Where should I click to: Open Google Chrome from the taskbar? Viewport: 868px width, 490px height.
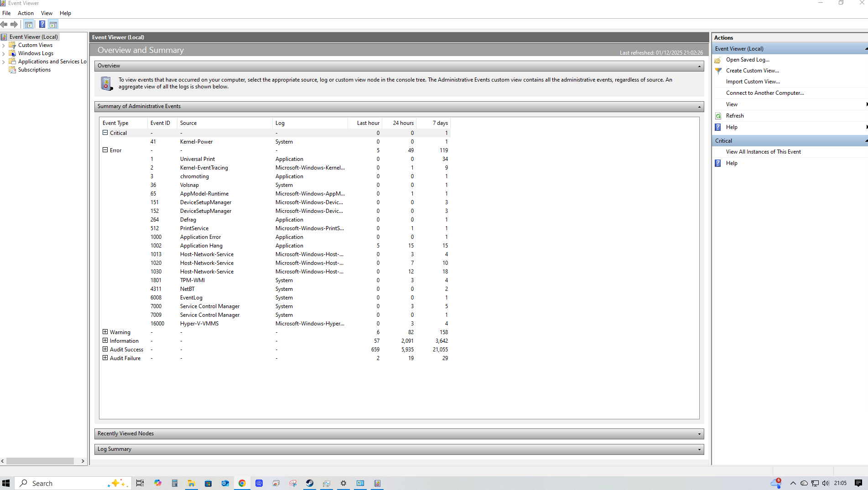pos(242,483)
